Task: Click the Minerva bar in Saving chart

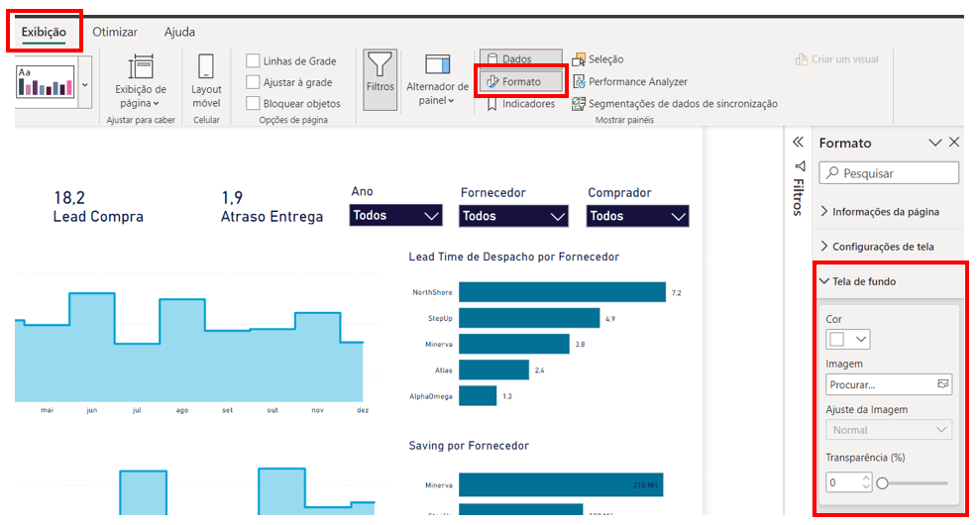Action: [561, 485]
